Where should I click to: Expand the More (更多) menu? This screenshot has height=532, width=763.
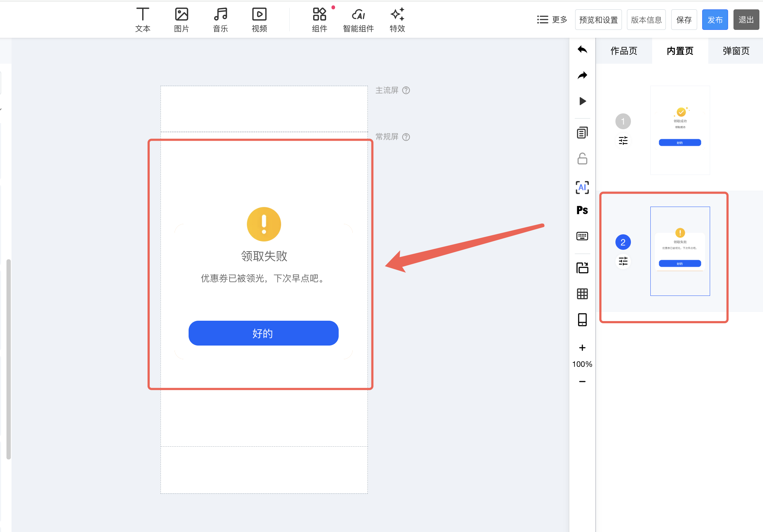pos(552,20)
